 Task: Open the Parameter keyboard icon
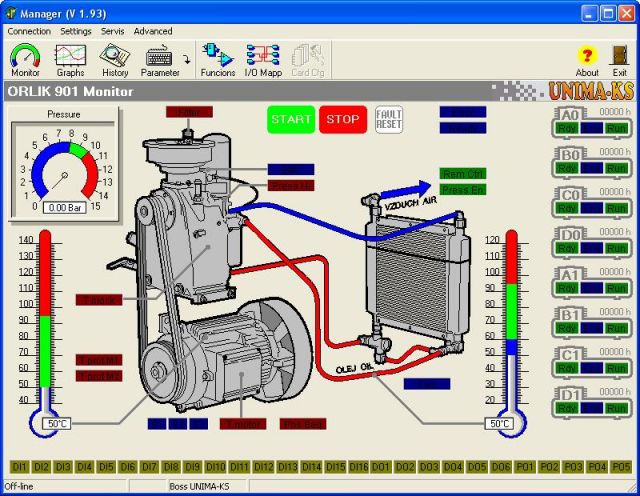click(160, 60)
